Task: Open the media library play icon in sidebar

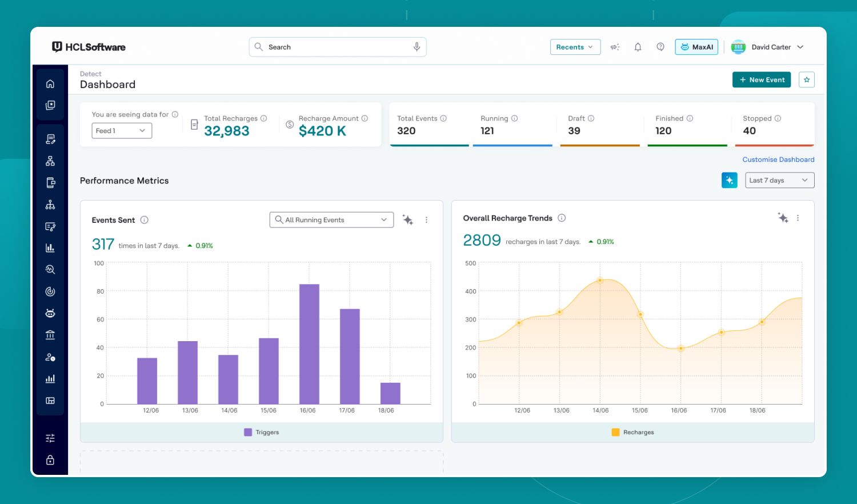Action: [x=50, y=105]
